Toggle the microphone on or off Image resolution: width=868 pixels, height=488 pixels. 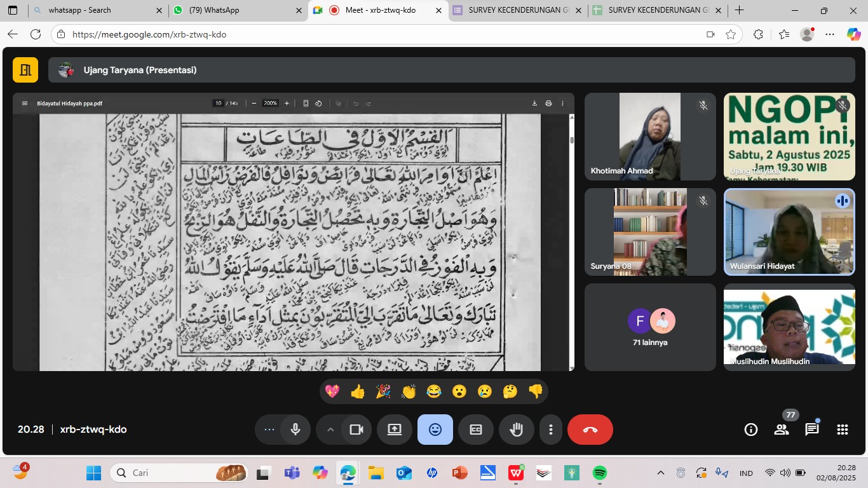295,430
